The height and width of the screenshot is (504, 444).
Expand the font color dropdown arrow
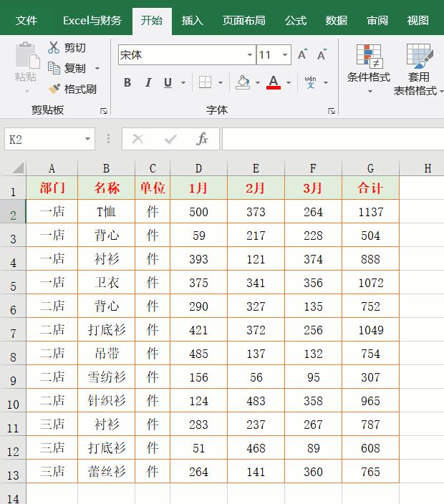[289, 82]
